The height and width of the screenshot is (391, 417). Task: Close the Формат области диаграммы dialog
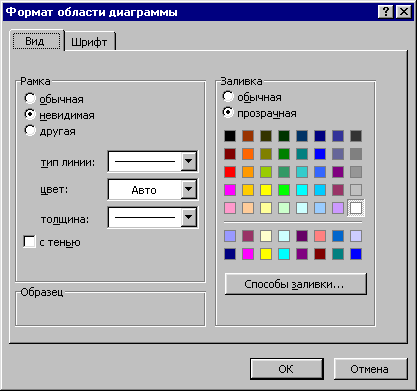[x=404, y=12]
